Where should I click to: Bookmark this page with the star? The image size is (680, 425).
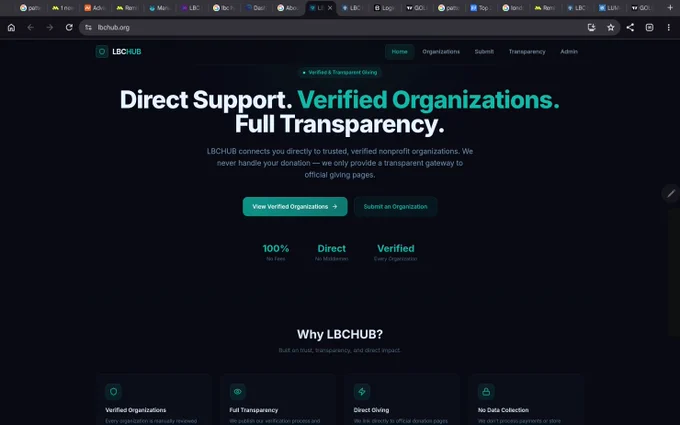611,27
